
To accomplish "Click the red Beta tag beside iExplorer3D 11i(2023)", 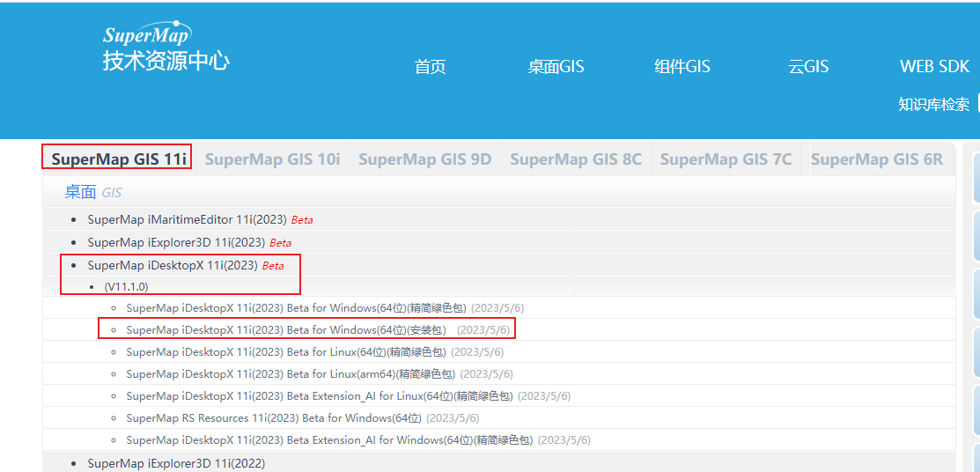I will [281, 243].
